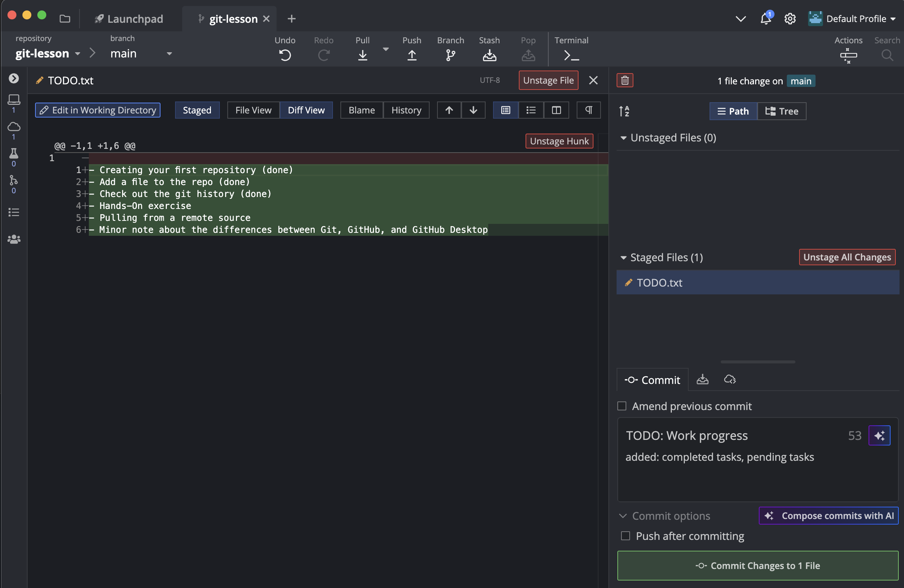Viewport: 904px width, 588px height.
Task: Click the Undo icon in toolbar
Action: (285, 56)
